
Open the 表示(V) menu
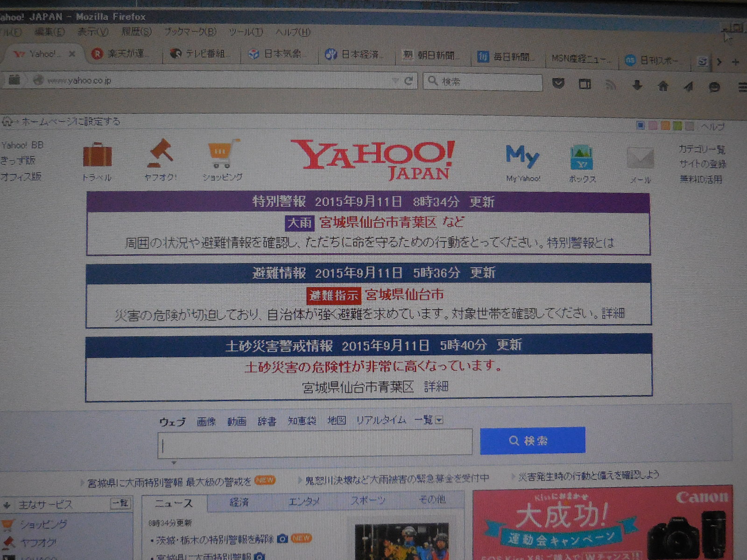pos(92,32)
